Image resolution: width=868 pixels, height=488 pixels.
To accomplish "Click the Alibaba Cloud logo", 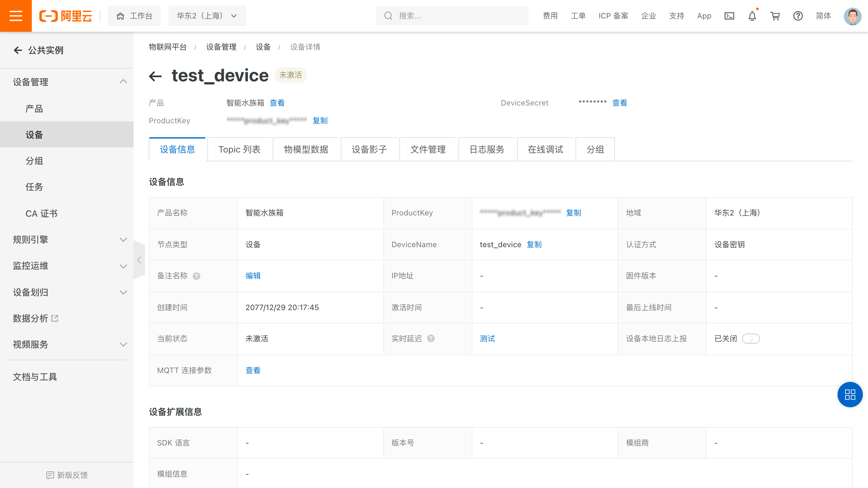I will point(66,16).
